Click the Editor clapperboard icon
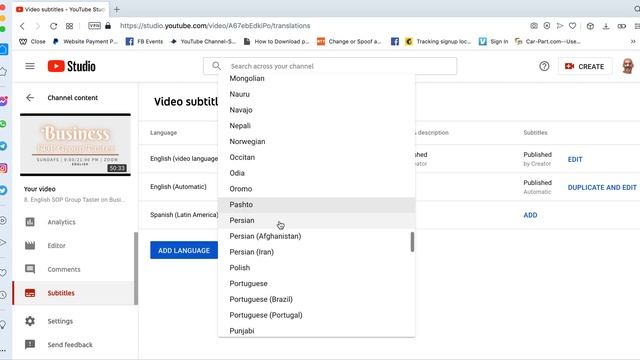640x360 pixels. [30, 246]
